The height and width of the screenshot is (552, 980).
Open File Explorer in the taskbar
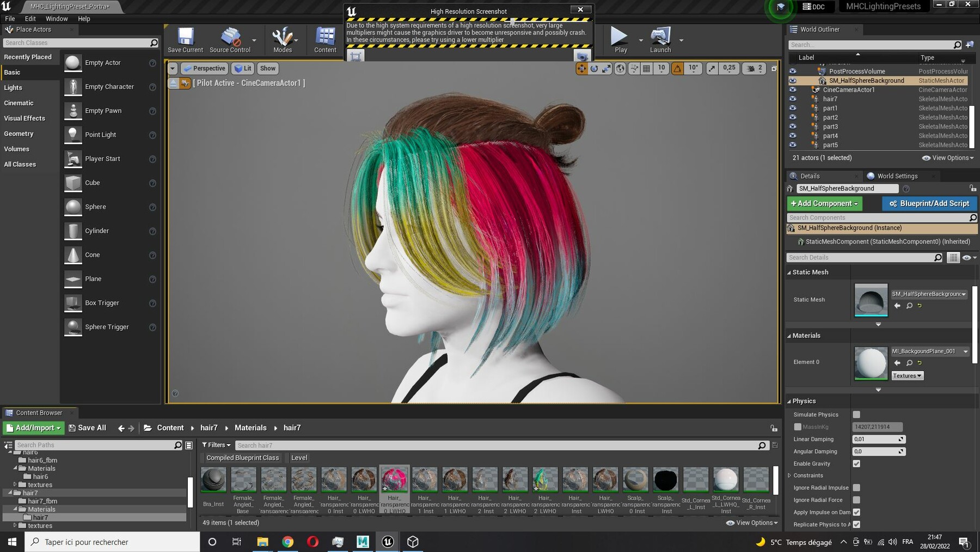click(x=262, y=542)
